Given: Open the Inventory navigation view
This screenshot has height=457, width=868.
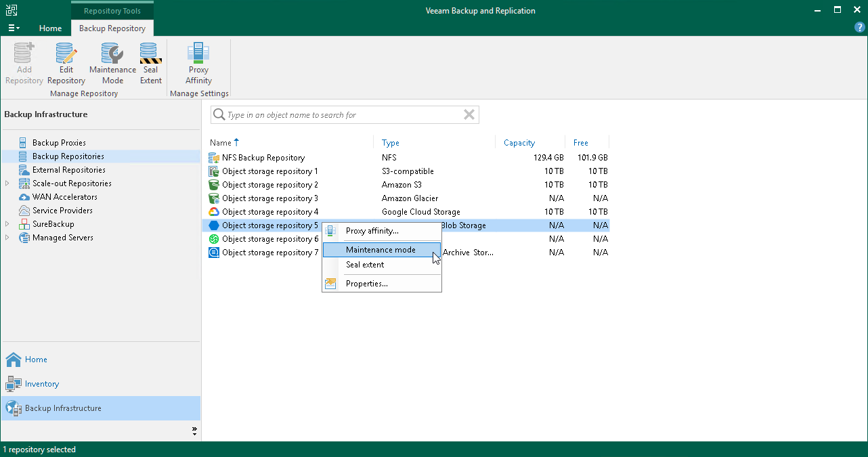Looking at the screenshot, I should (101, 384).
